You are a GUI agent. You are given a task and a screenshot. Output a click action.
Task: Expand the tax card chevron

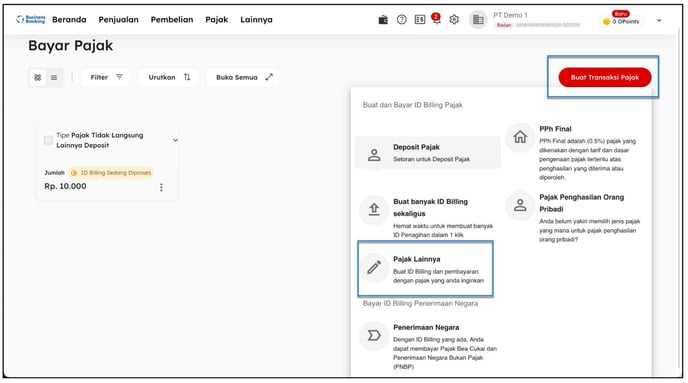175,140
